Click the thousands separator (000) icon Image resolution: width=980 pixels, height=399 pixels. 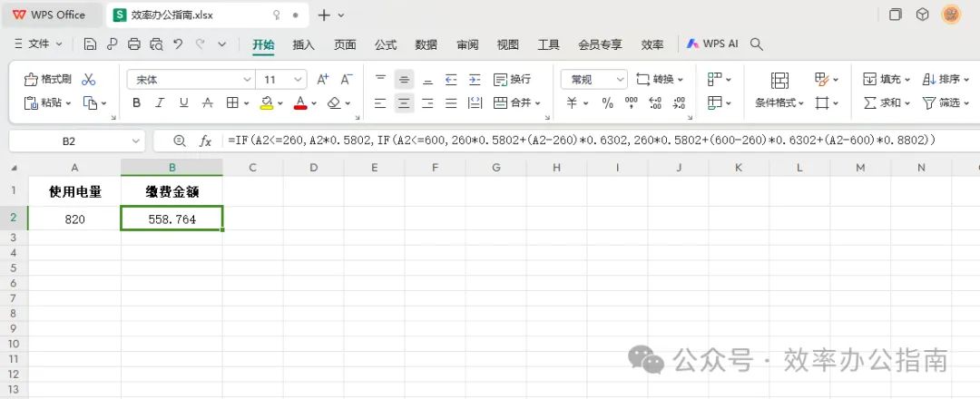pos(632,103)
